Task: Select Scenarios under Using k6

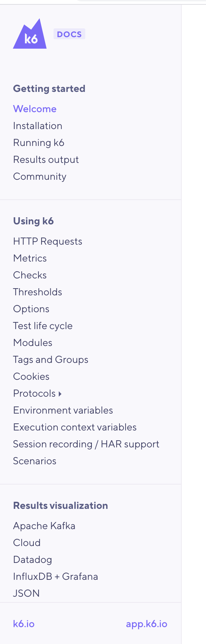Action: point(34,461)
